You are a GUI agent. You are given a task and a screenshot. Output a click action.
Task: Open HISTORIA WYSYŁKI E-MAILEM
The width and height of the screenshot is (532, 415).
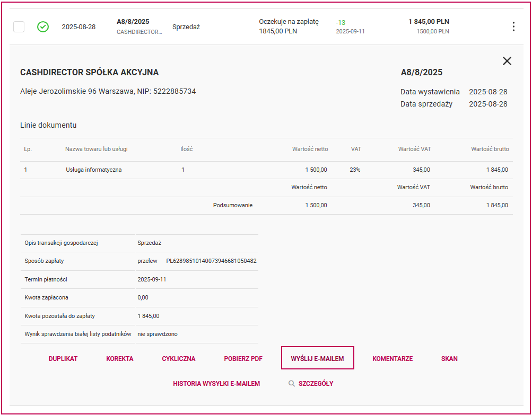(216, 384)
